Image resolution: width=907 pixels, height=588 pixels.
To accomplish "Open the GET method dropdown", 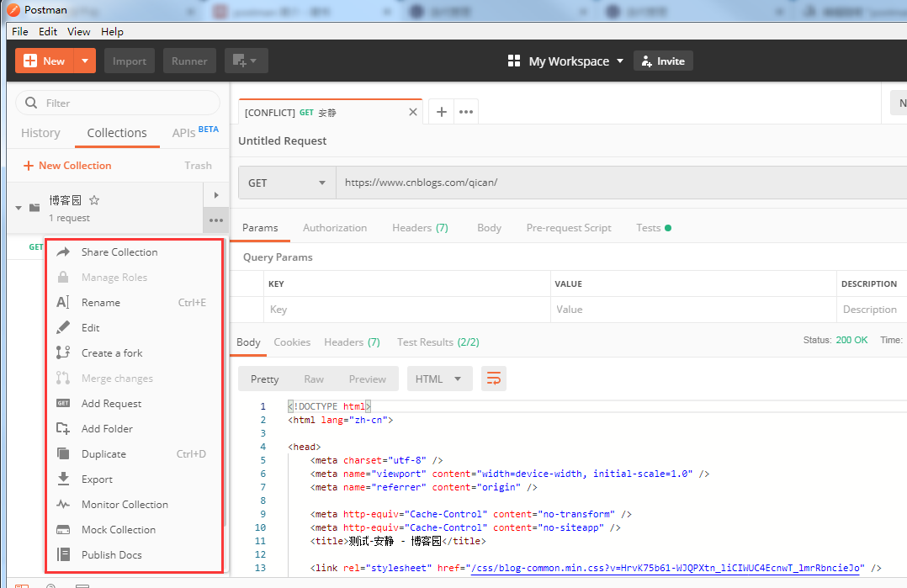I will tap(287, 183).
